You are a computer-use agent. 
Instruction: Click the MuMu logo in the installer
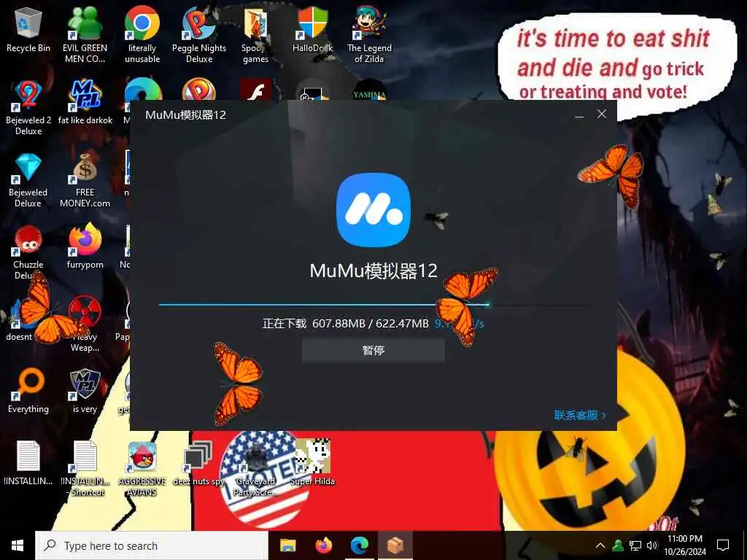click(373, 210)
